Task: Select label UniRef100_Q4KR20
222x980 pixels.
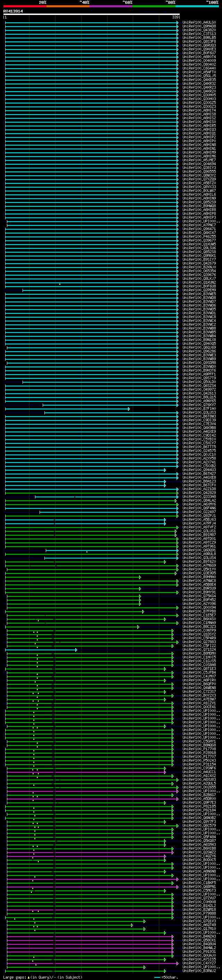Action: (199, 91)
